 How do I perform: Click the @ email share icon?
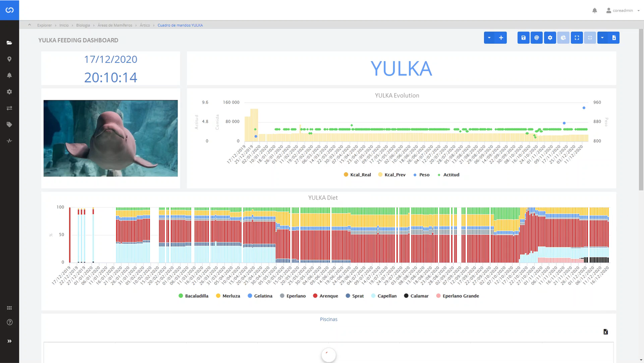click(x=537, y=38)
